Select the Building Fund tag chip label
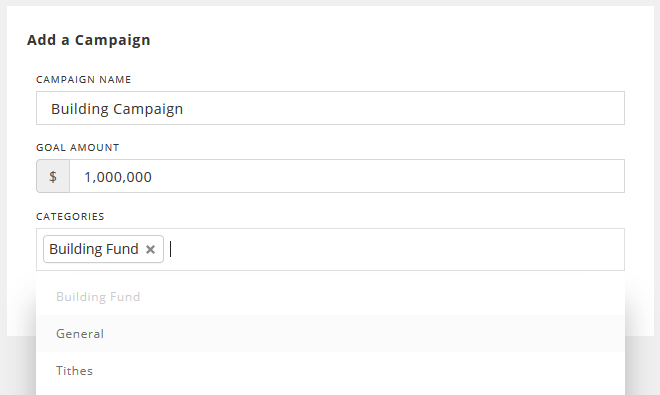The width and height of the screenshot is (660, 395). point(94,249)
